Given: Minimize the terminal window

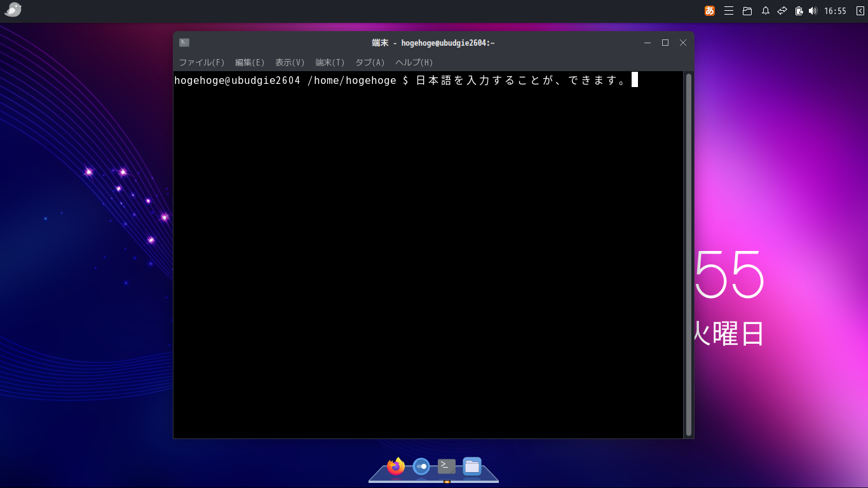Looking at the screenshot, I should (x=648, y=43).
